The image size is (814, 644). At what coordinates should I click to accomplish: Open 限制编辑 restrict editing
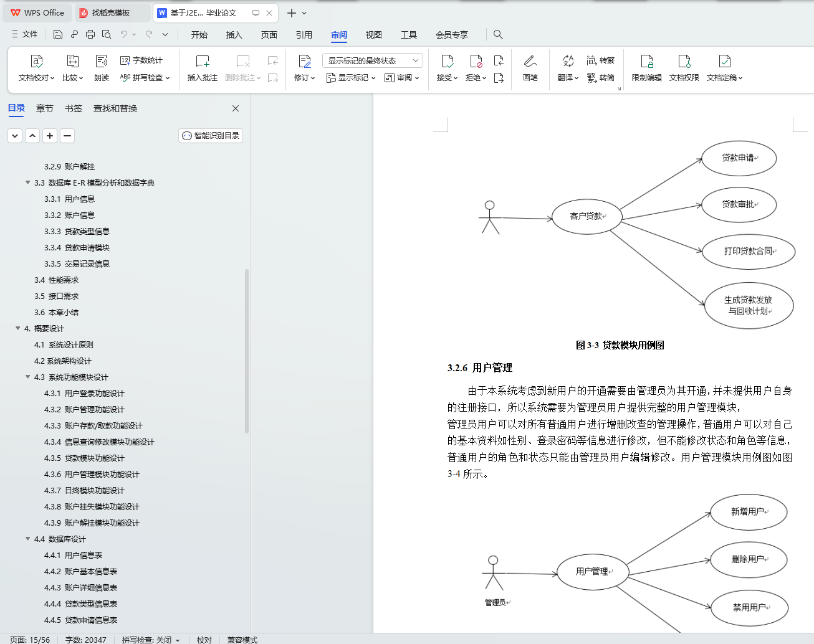tap(647, 69)
